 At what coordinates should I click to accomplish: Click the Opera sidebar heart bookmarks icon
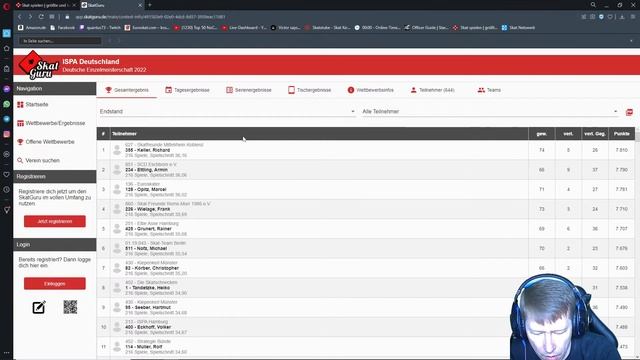tap(7, 174)
